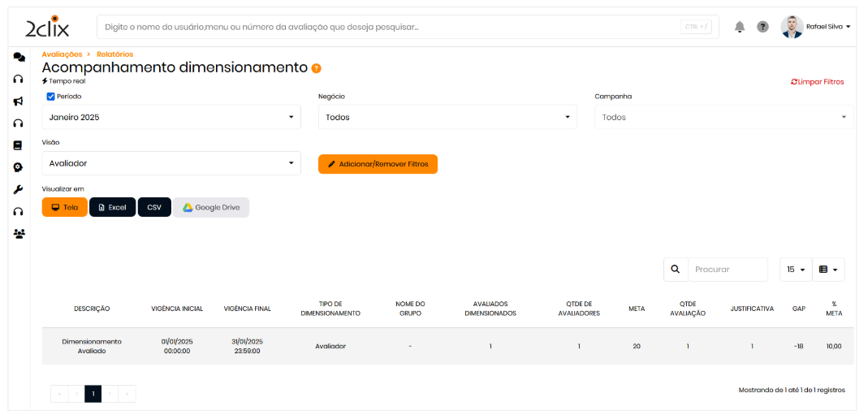Open the users group sidebar icon
Image resolution: width=868 pixels, height=419 pixels.
tap(18, 234)
